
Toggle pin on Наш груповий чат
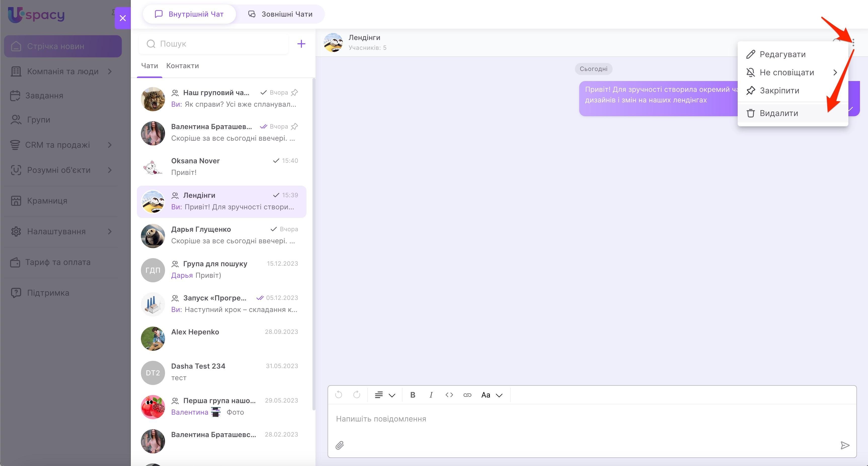(295, 92)
